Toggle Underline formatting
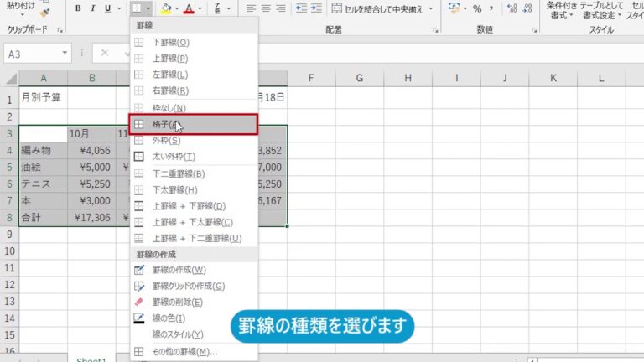Image resolution: width=644 pixels, height=362 pixels. point(107,8)
